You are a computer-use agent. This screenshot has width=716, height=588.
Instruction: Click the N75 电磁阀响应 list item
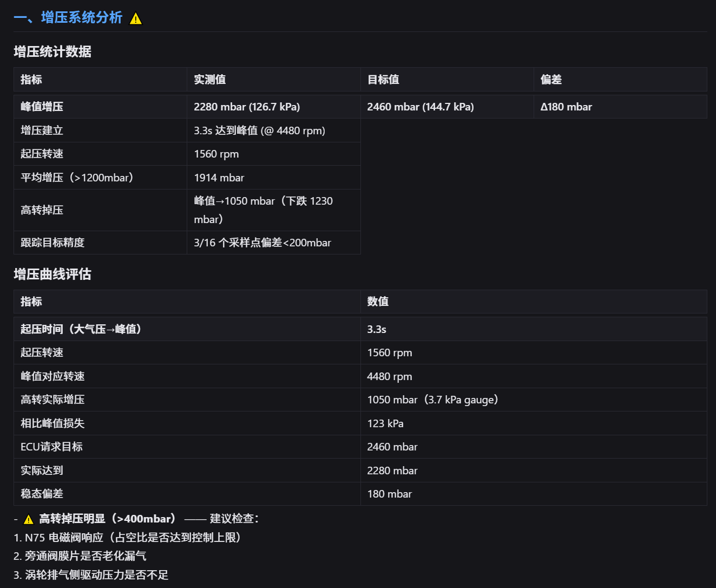pos(127,538)
